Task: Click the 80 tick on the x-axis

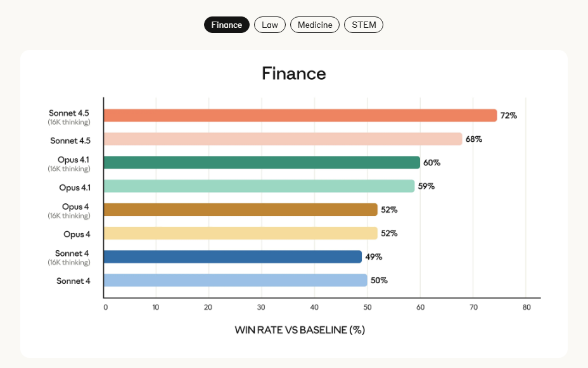Action: click(526, 307)
